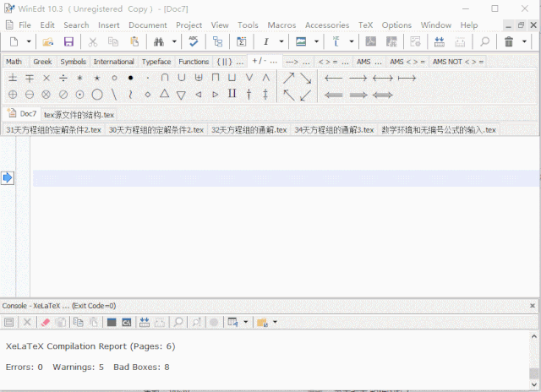The image size is (541, 392).
Task: Open the trash icon dropdown arrow
Action: tap(524, 41)
